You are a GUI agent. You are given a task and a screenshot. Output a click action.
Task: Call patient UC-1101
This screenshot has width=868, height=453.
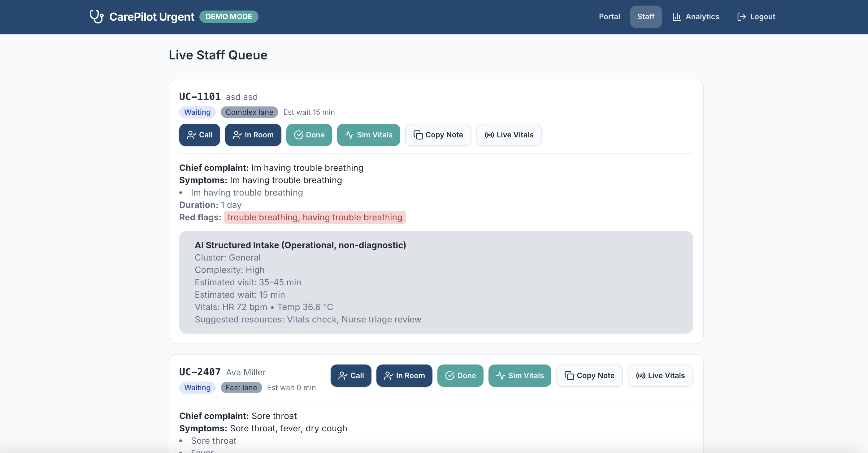[199, 135]
